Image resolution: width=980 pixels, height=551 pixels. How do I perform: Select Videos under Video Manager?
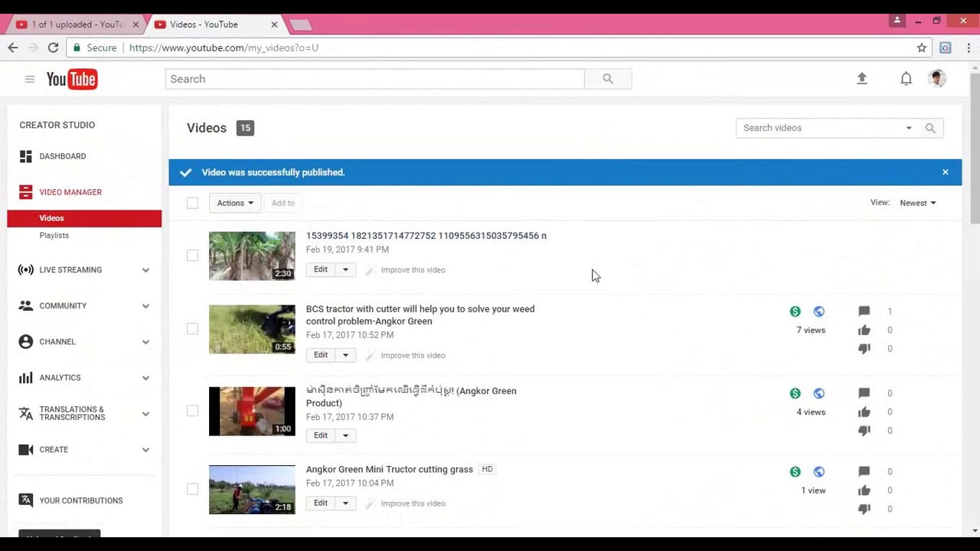(84, 218)
